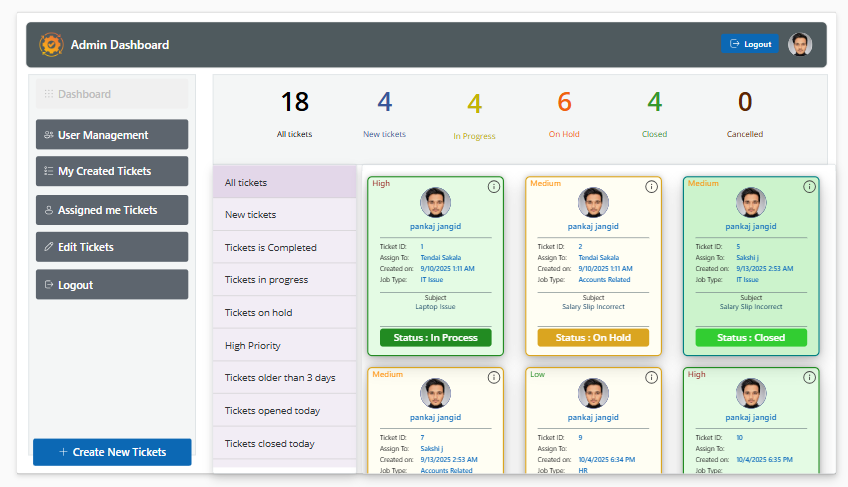This screenshot has height=487, width=848.
Task: Select the 18 All tickets counter
Action: pyautogui.click(x=295, y=115)
